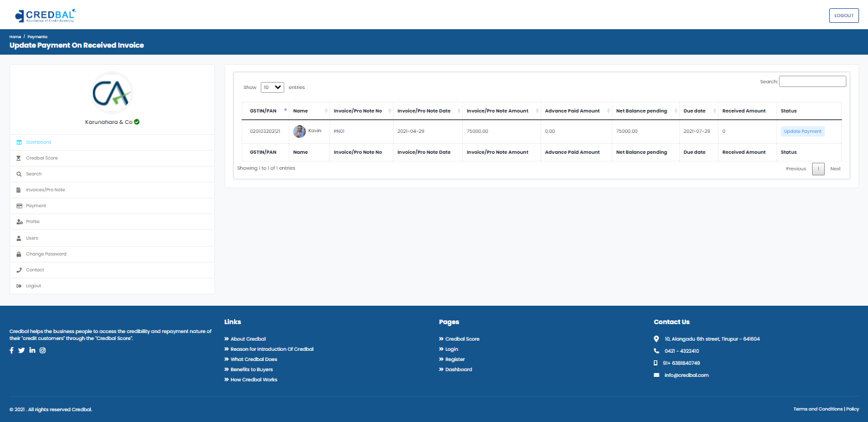Open Policy link in footer
The height and width of the screenshot is (422, 868).
(852, 409)
